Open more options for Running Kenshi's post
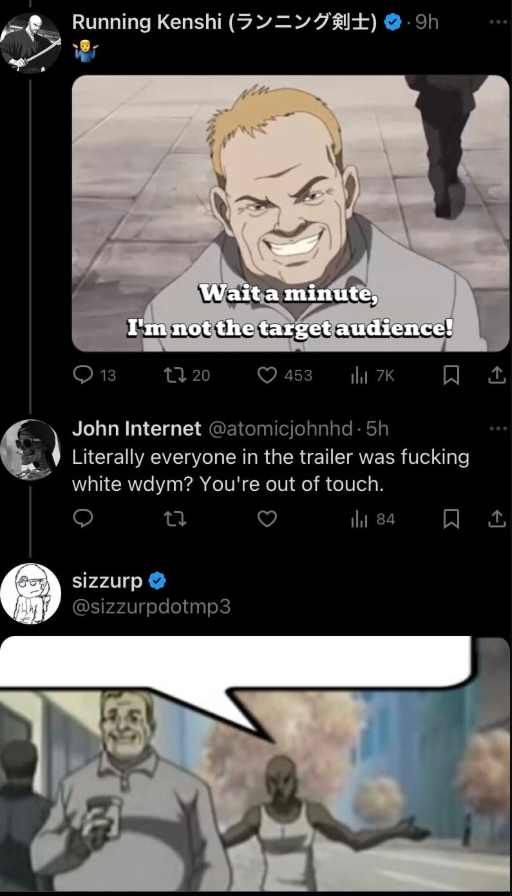The height and width of the screenshot is (896, 512). point(498,22)
